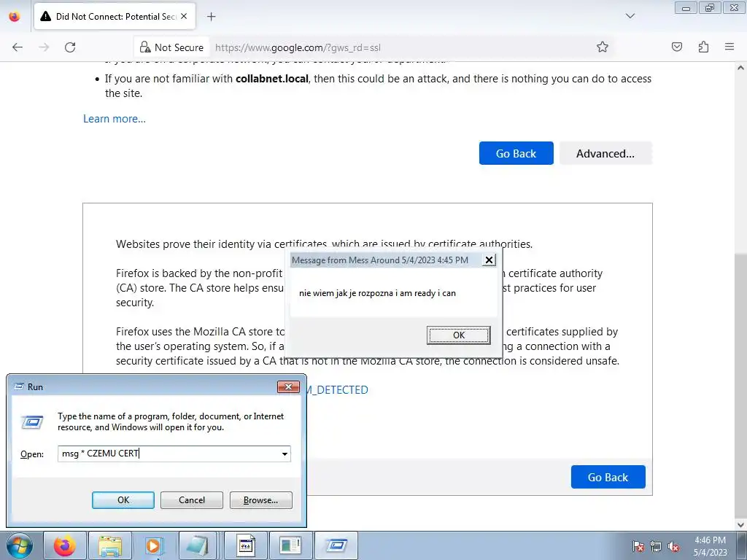Click the taskbar clock showing 4:46 PM
Screen dimensions: 747x560
[x=711, y=546]
